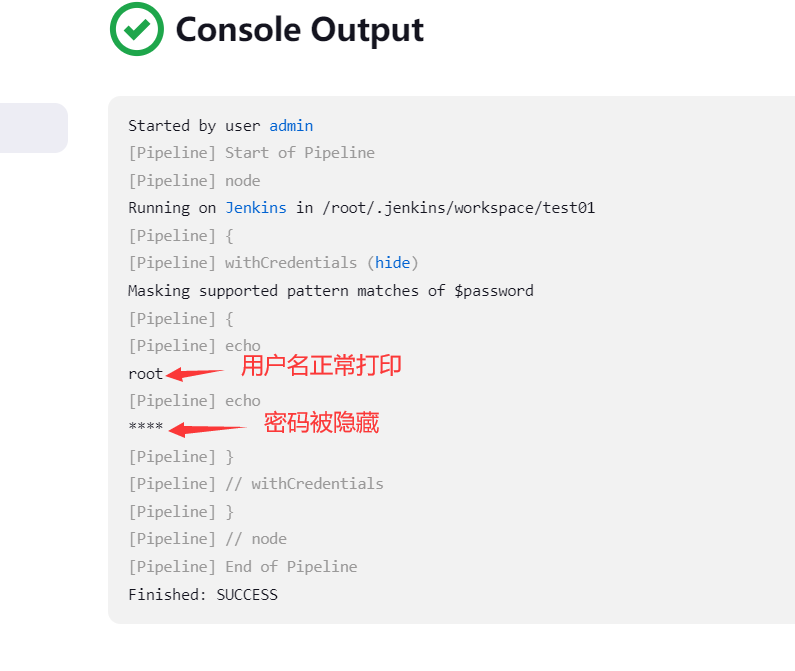Click the End of Pipeline line
The width and height of the screenshot is (795, 671).
tap(243, 567)
